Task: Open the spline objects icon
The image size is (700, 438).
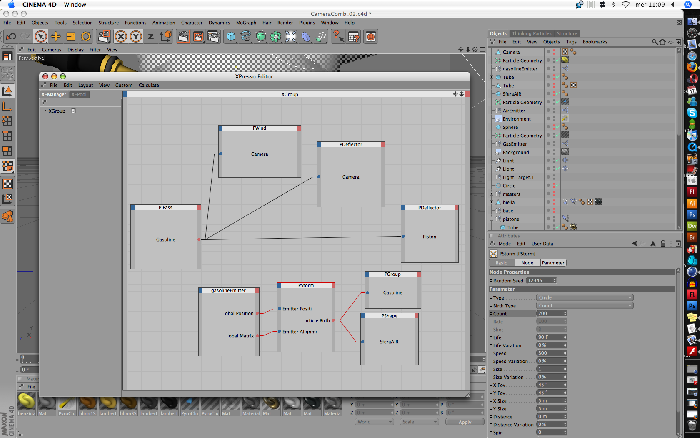Action: pos(246,37)
